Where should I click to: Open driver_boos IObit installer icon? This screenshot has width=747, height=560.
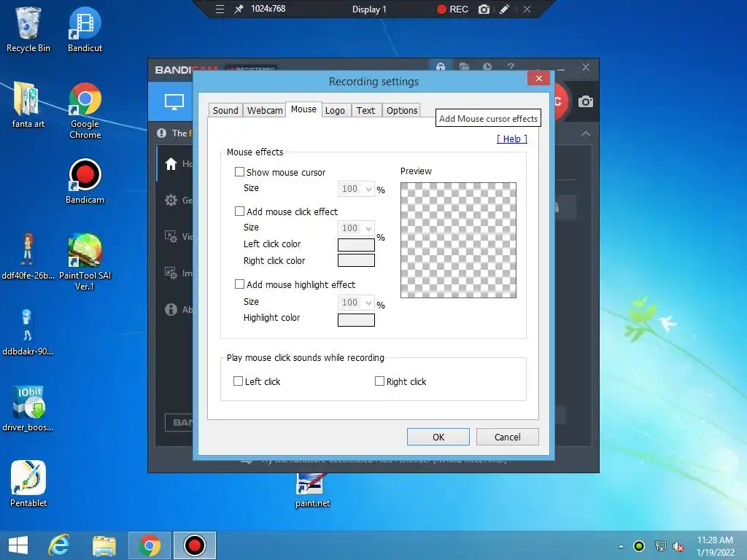coord(28,408)
